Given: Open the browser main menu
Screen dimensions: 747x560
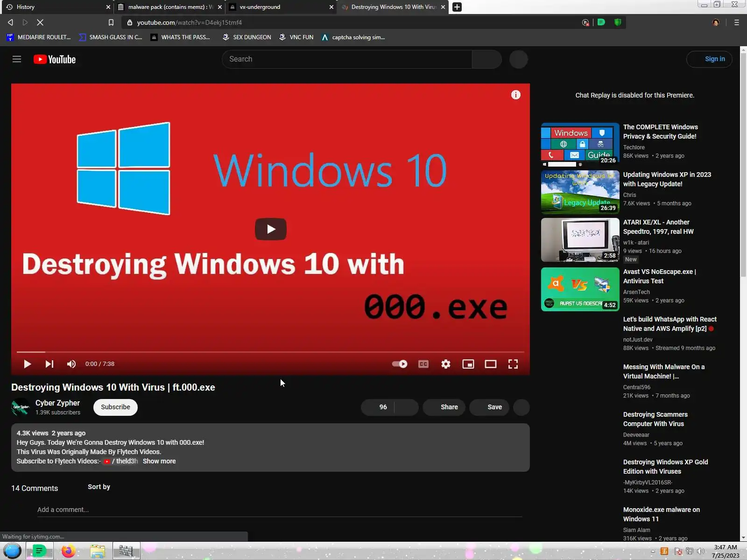Looking at the screenshot, I should click(x=737, y=22).
